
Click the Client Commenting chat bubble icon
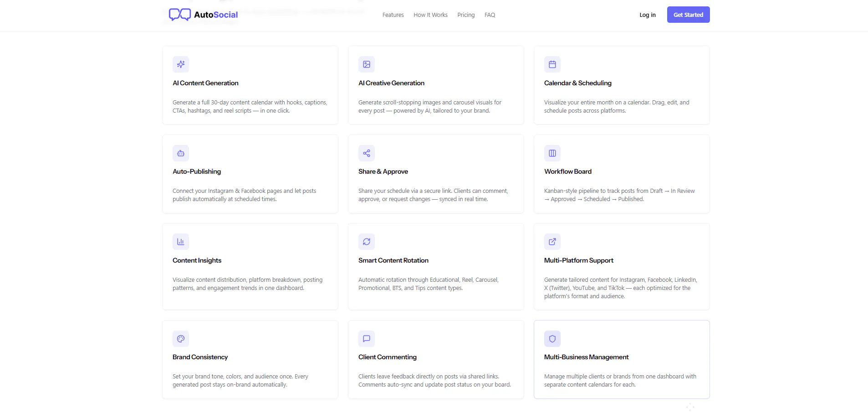367,339
